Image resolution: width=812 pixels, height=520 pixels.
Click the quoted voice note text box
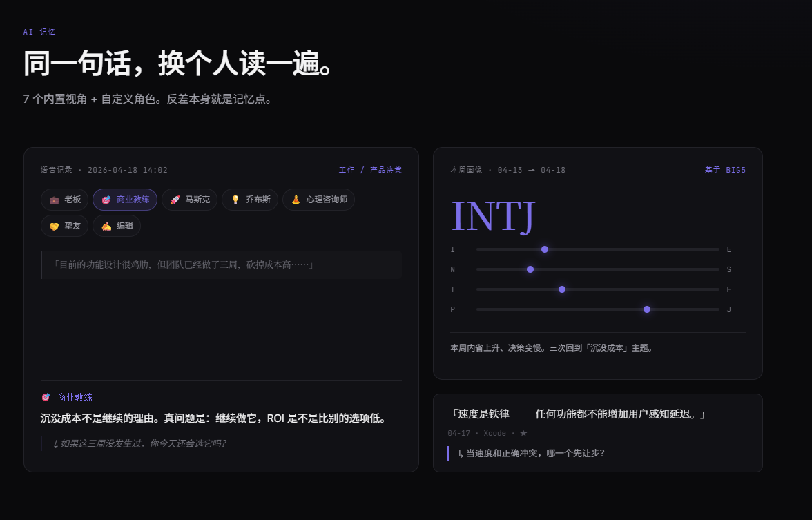point(221,264)
